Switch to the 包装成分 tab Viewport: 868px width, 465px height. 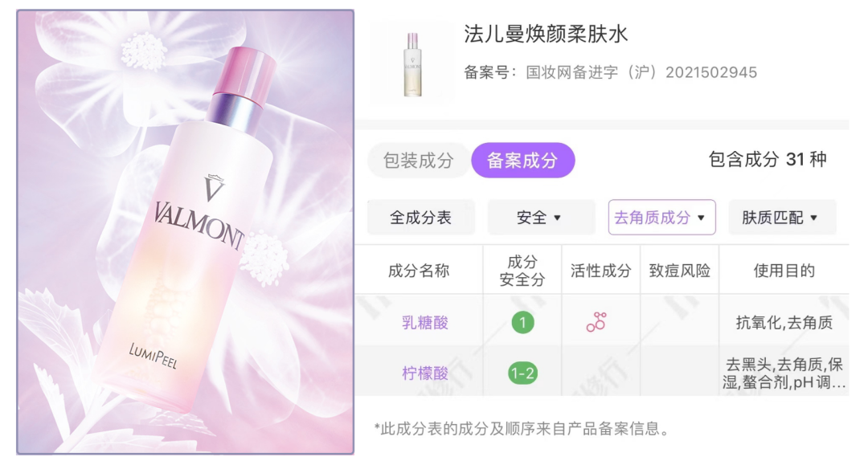click(x=419, y=161)
